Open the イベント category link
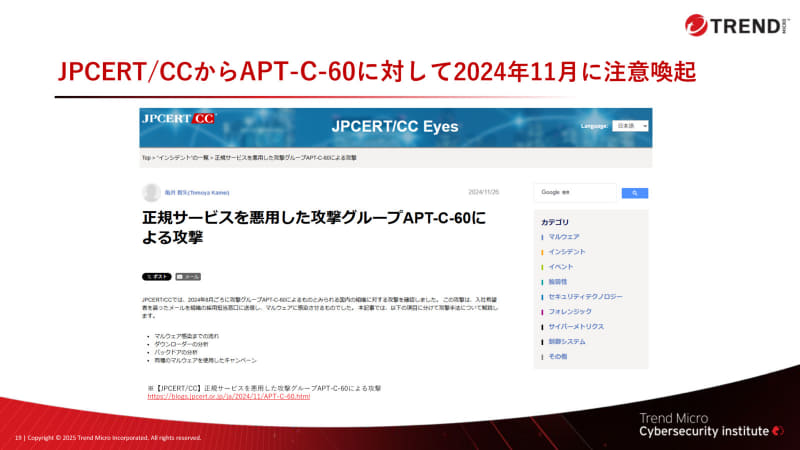 [561, 266]
